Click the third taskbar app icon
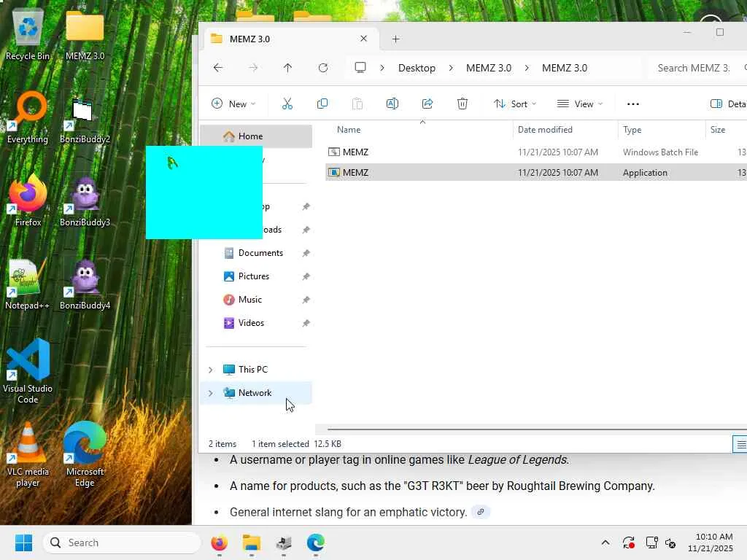The image size is (747, 560). coord(284,542)
